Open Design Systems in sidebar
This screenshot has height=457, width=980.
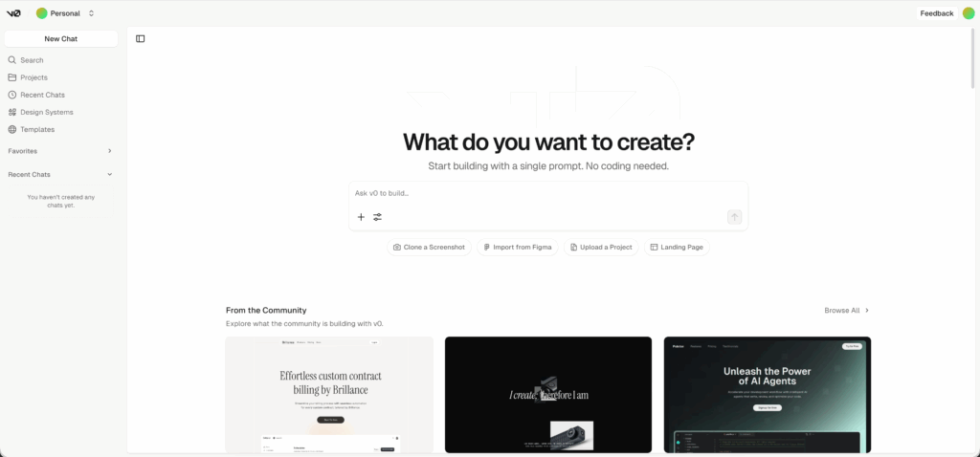click(46, 112)
